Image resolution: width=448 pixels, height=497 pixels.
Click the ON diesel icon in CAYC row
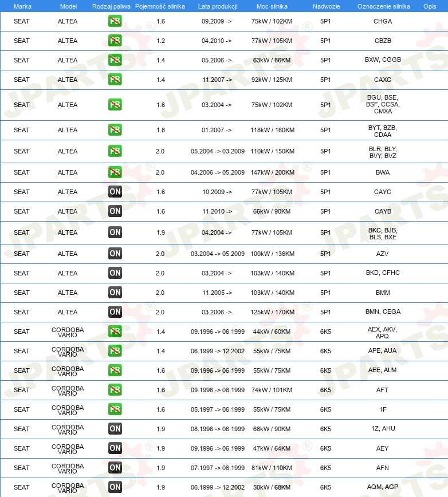pyautogui.click(x=115, y=191)
